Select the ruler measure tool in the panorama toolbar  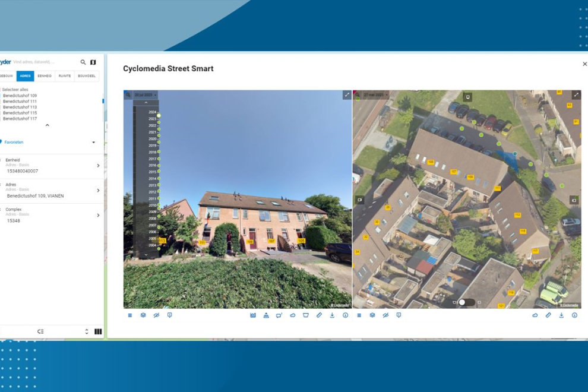tap(319, 315)
